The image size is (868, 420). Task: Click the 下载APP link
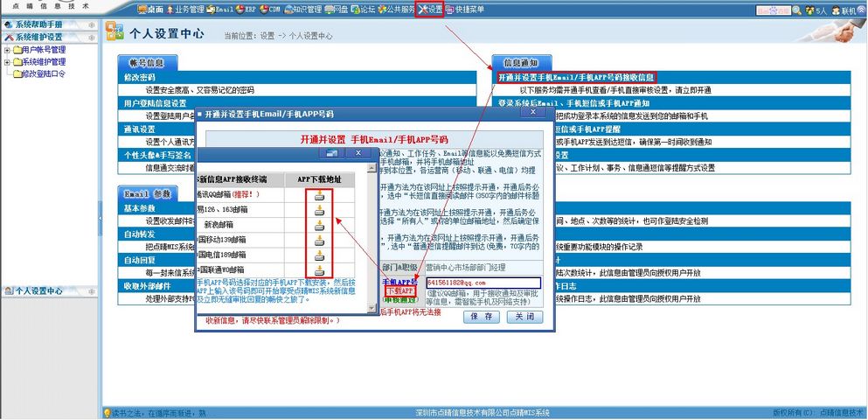399,290
